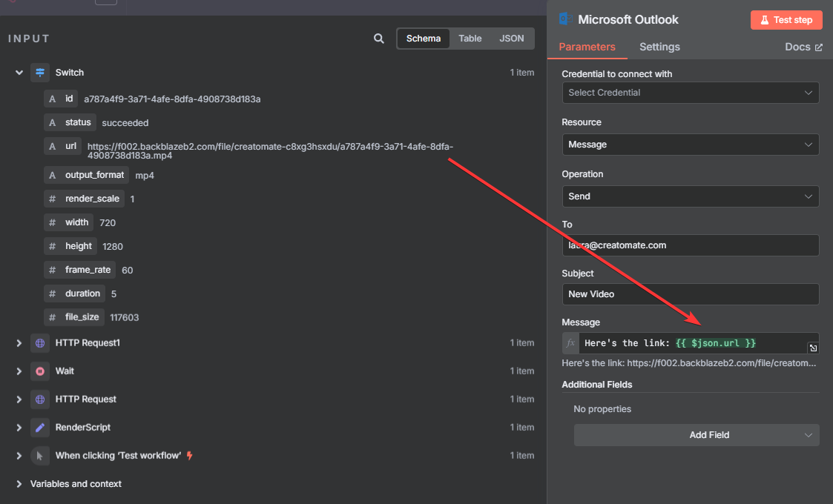Image resolution: width=833 pixels, height=504 pixels.
Task: Expand Variables and context section
Action: pyautogui.click(x=19, y=484)
